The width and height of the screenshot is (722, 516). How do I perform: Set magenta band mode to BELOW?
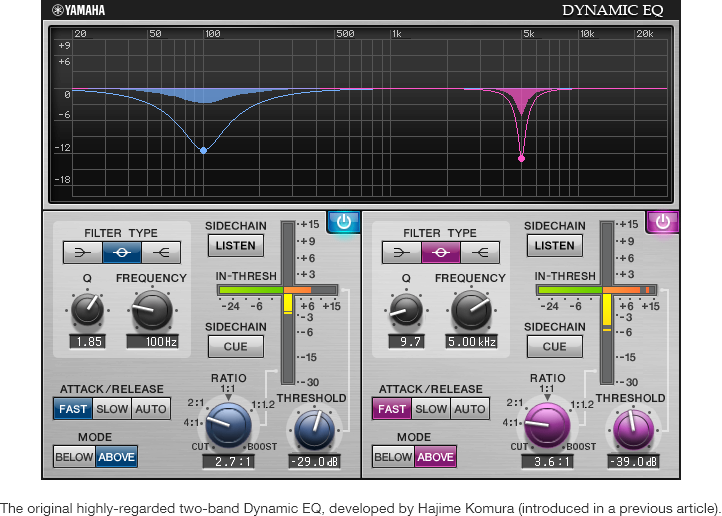click(393, 457)
